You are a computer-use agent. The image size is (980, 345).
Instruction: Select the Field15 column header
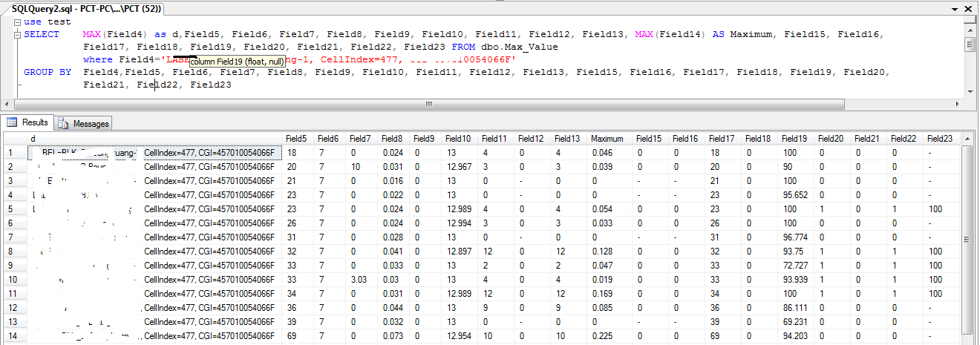(x=652, y=139)
